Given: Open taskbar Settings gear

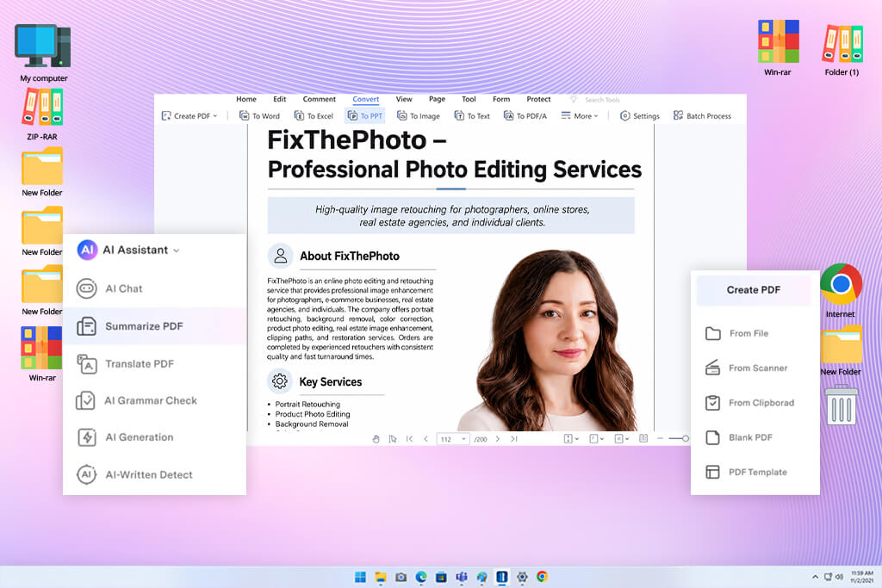Looking at the screenshot, I should pyautogui.click(x=522, y=577).
